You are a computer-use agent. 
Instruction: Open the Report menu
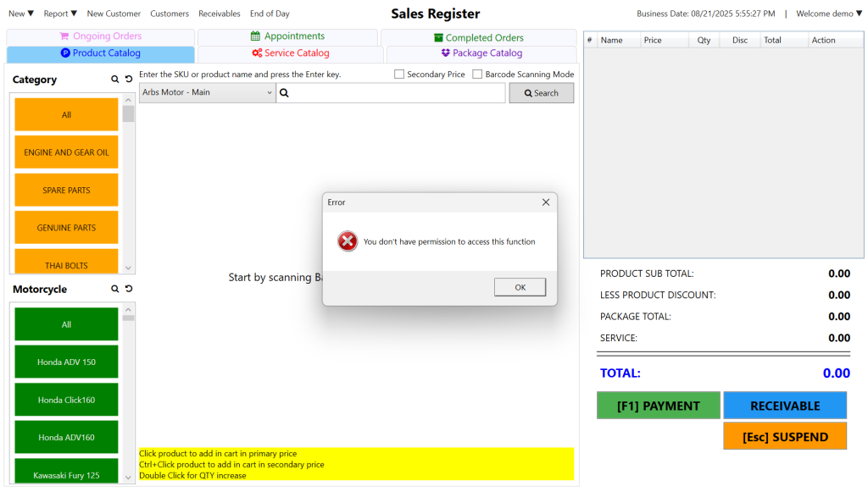coord(60,14)
